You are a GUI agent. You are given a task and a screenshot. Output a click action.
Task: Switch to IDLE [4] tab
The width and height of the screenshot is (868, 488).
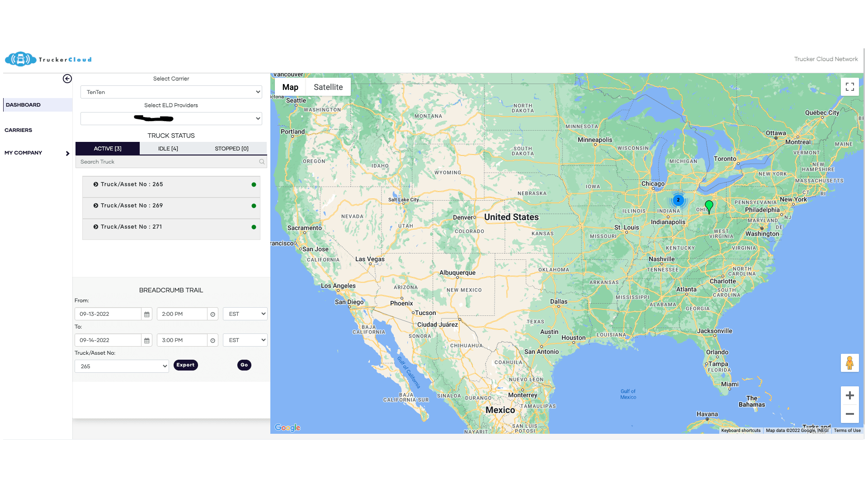tap(168, 149)
